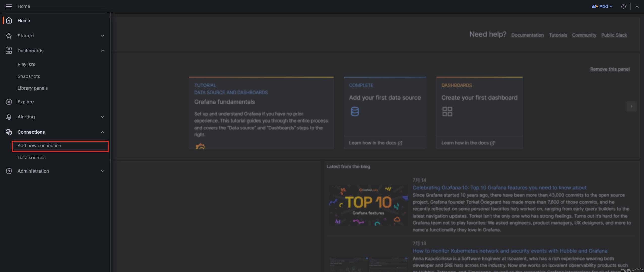This screenshot has height=272, width=644.
Task: Open Kubernetes Hubble and Grafana blog post
Action: tap(510, 251)
